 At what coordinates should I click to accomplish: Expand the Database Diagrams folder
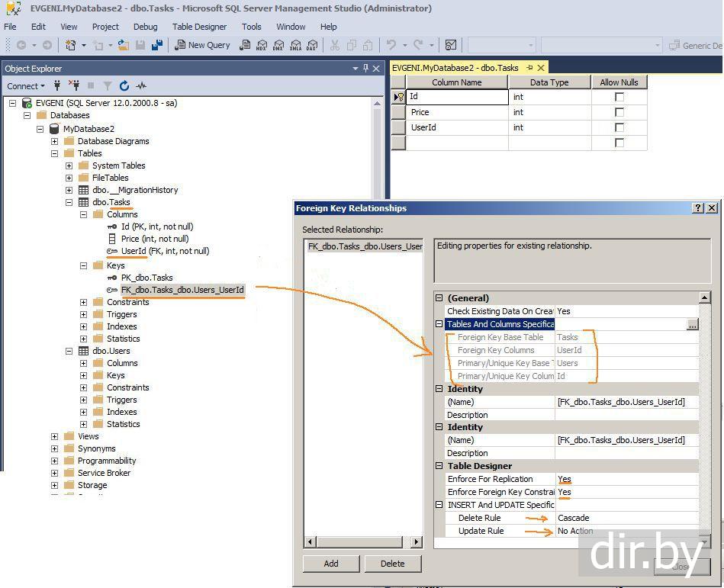point(55,141)
